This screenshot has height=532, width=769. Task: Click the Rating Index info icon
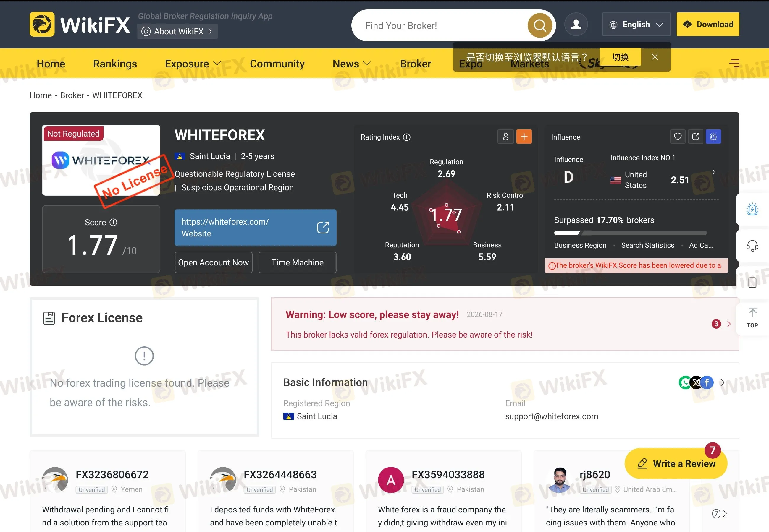[x=407, y=137]
